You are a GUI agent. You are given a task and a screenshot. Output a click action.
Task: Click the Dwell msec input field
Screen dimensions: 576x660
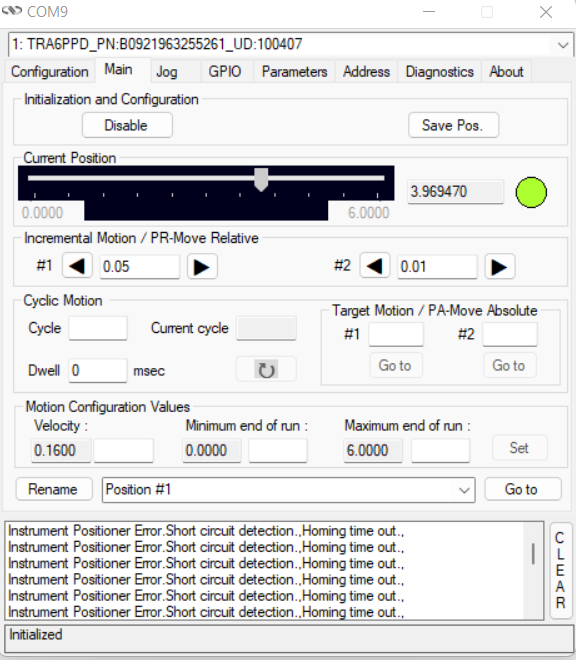[x=98, y=370]
